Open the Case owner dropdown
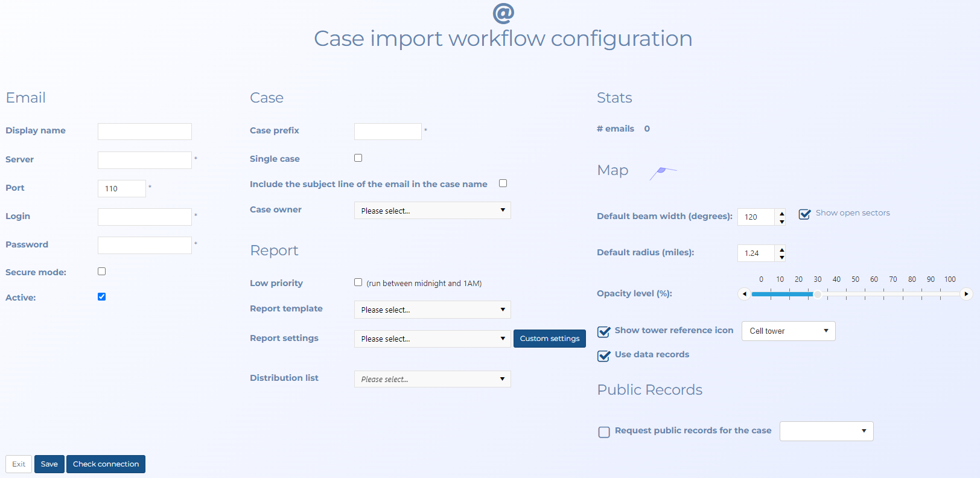The image size is (980, 478). click(x=432, y=211)
